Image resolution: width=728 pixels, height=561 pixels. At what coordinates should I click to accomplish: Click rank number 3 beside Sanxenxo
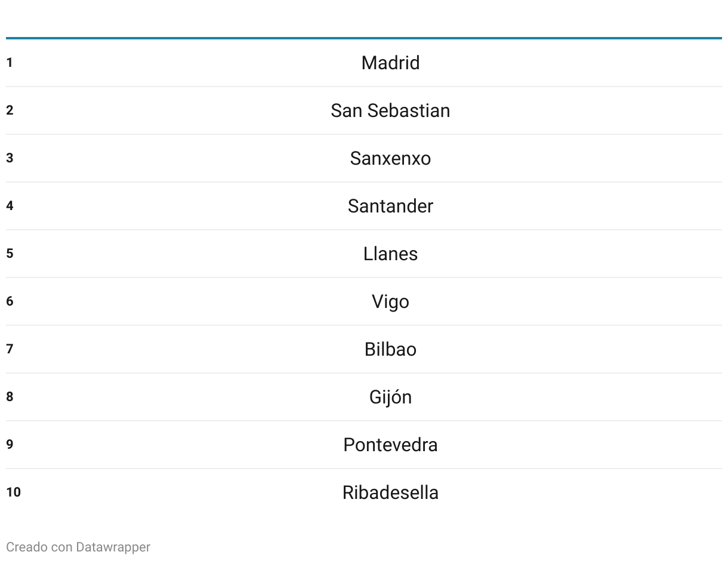tap(10, 158)
